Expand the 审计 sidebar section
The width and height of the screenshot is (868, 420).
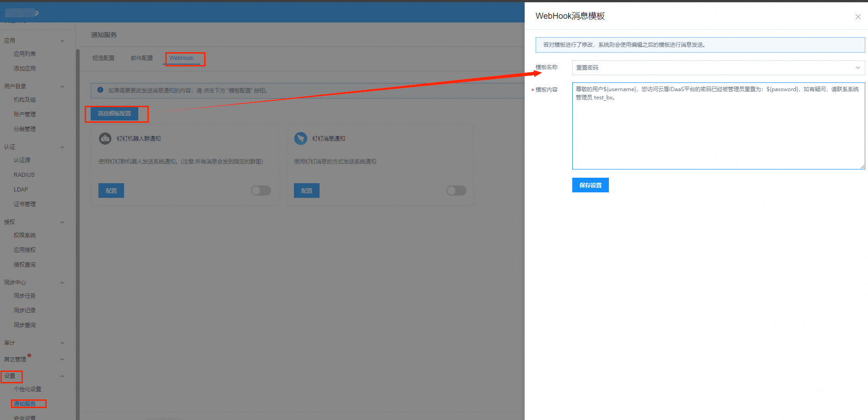point(62,343)
